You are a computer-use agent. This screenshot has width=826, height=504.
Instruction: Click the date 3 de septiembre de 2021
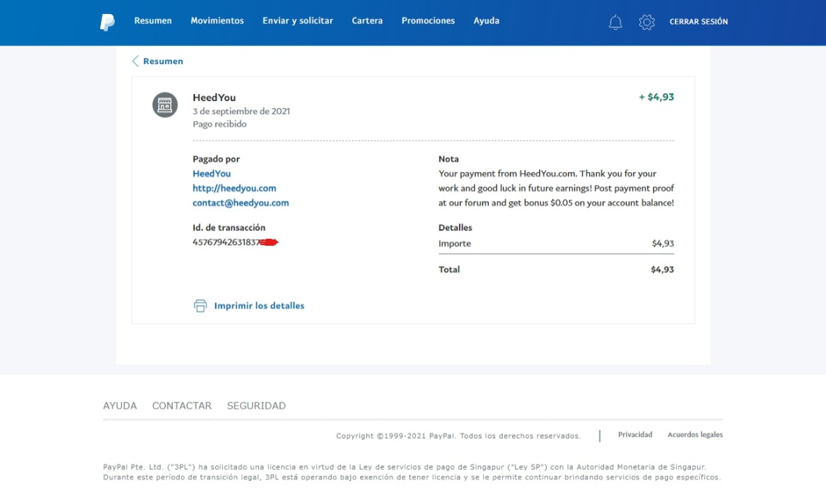pos(241,111)
